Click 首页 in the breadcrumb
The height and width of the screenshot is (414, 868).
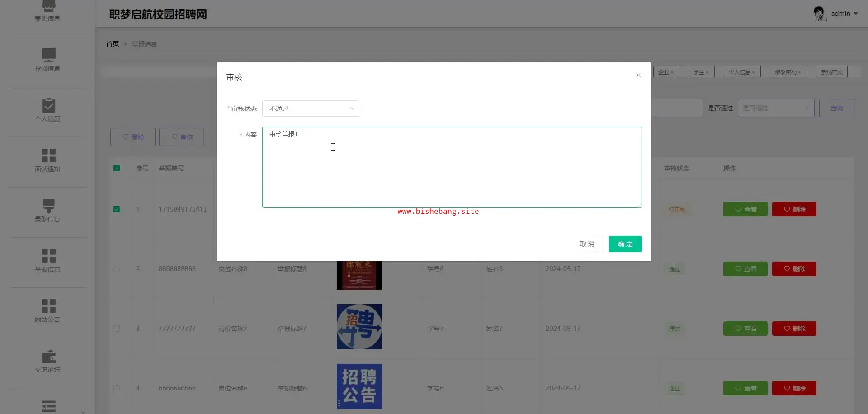[x=113, y=44]
